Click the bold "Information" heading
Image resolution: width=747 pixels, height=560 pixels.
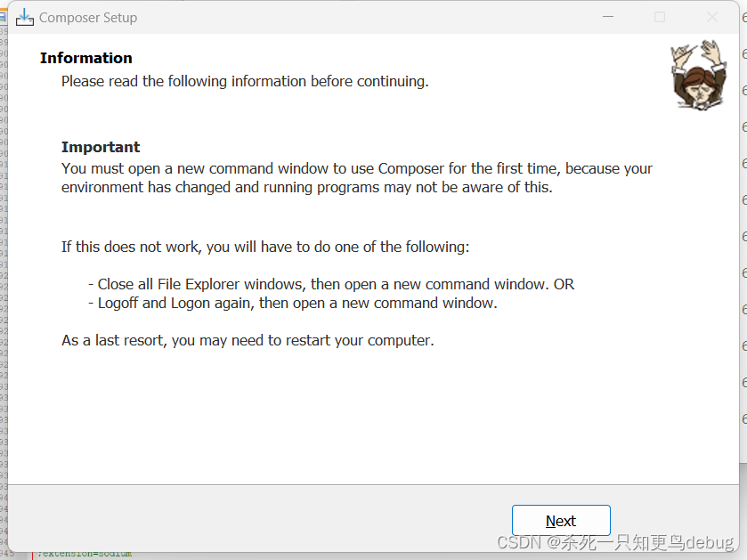pos(86,58)
